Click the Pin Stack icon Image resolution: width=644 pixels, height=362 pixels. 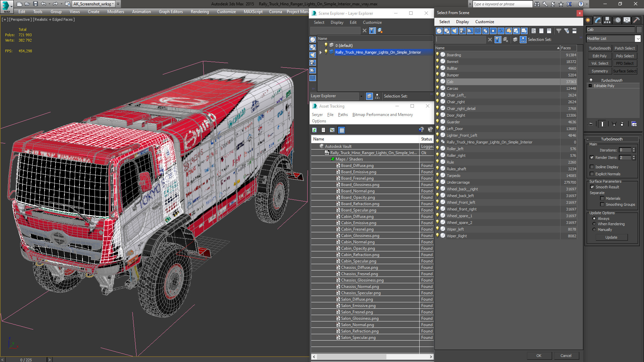coord(591,124)
